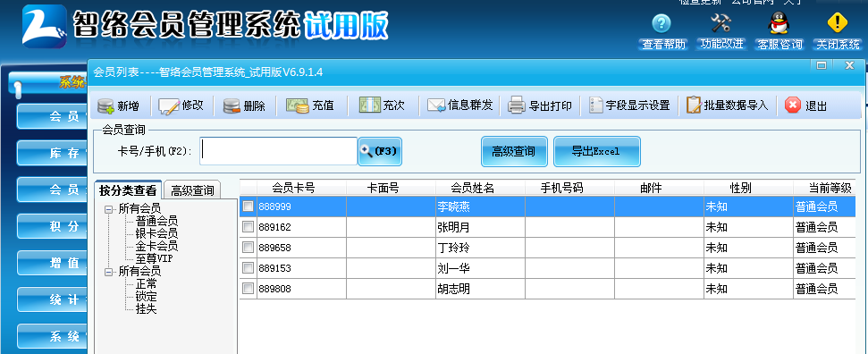Click the 导出打印 printer icon
This screenshot has height=354, width=868.
tap(516, 105)
